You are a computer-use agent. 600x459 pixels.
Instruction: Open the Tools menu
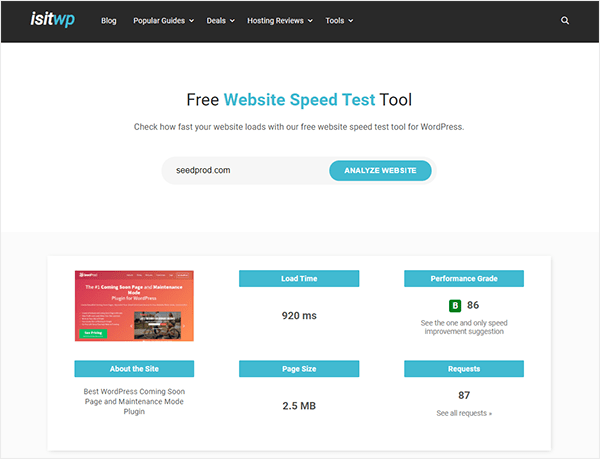pyautogui.click(x=339, y=21)
